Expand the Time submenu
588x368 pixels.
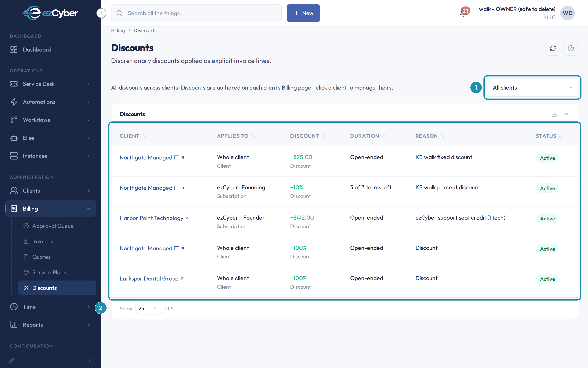(x=88, y=307)
